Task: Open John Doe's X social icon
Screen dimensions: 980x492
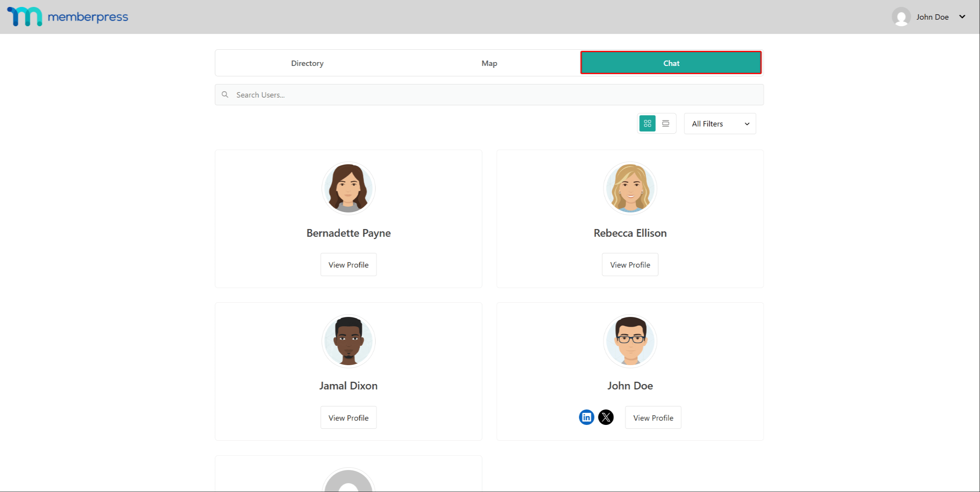Action: 606,417
